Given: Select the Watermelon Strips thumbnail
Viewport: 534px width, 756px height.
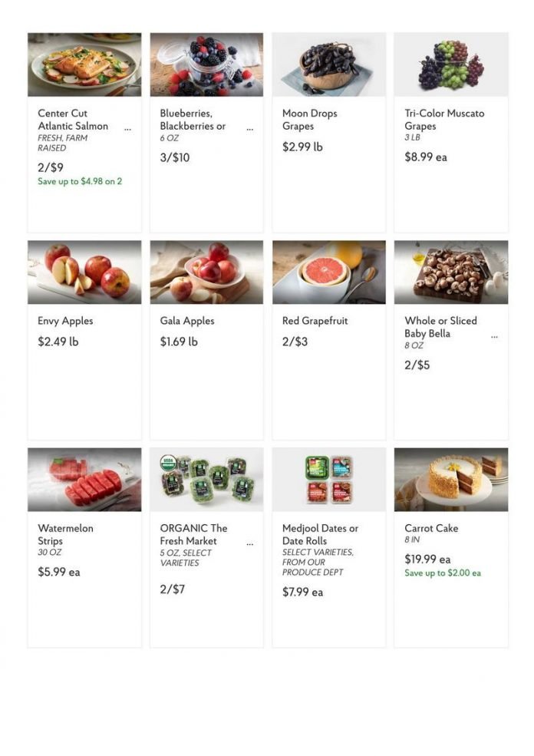Looking at the screenshot, I should pyautogui.click(x=83, y=479).
